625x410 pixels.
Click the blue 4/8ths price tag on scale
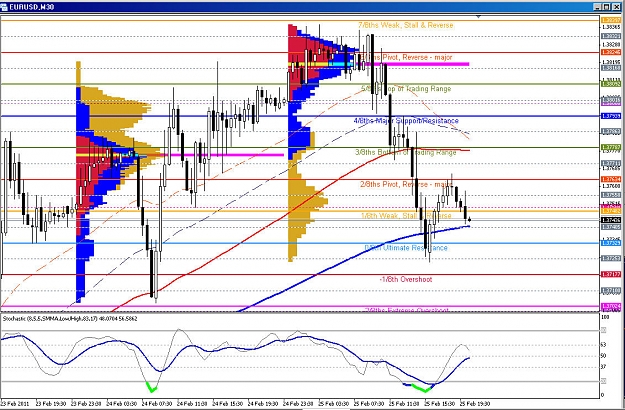point(611,116)
